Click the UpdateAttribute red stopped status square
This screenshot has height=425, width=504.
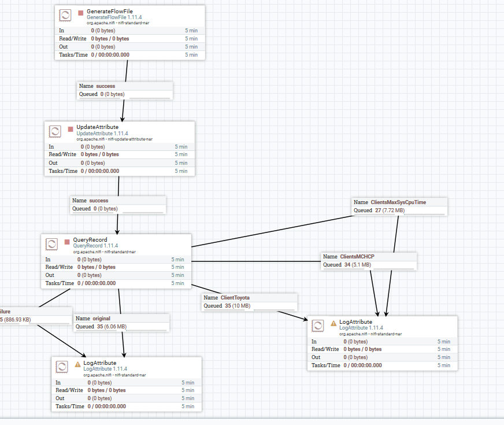pyautogui.click(x=71, y=130)
